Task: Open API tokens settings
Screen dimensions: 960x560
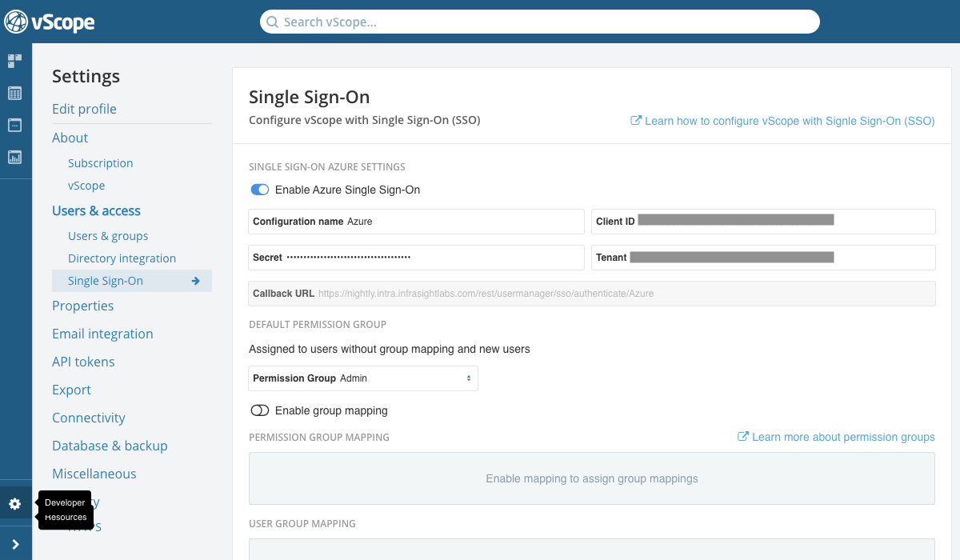Action: pos(83,362)
